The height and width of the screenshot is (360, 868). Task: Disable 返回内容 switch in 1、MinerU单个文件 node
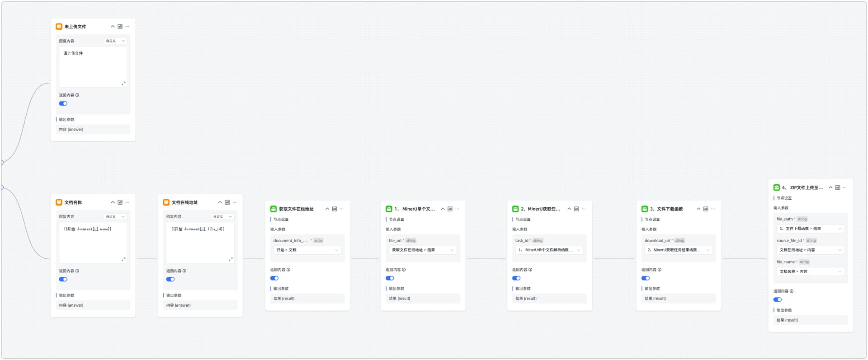tap(390, 278)
